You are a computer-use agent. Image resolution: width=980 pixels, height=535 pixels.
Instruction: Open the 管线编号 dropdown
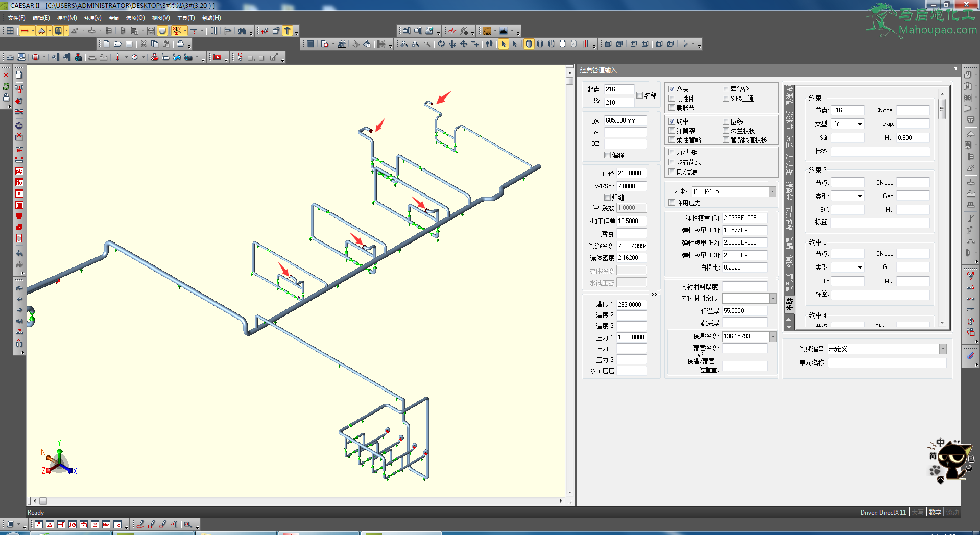point(943,349)
